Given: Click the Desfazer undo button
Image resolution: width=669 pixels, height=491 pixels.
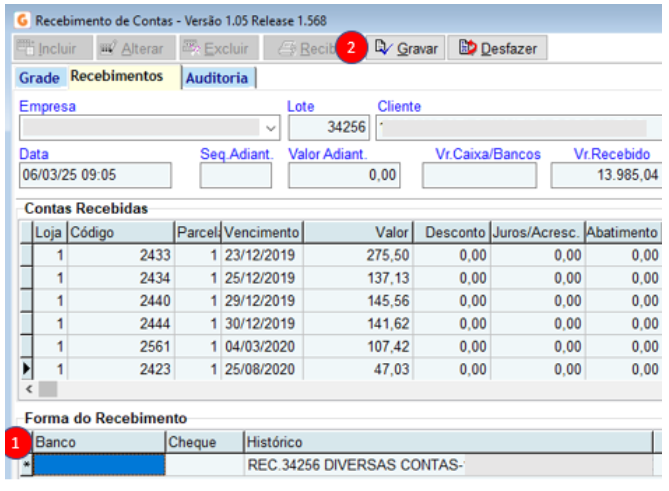Looking at the screenshot, I should [497, 48].
